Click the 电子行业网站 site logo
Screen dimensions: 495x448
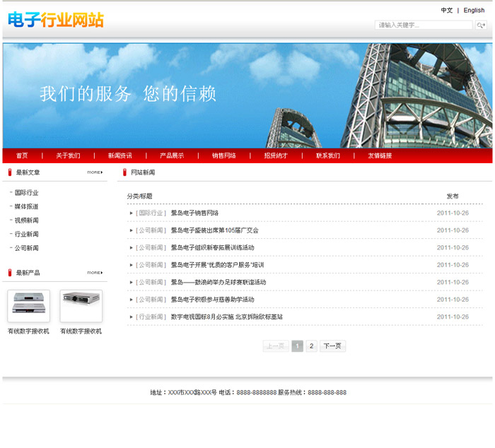[56, 20]
